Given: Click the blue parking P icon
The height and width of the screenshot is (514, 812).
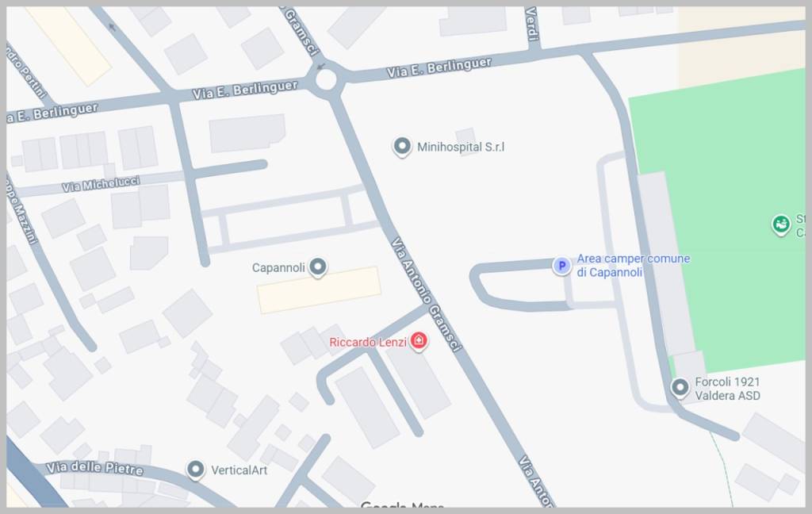Looking at the screenshot, I should 561,266.
